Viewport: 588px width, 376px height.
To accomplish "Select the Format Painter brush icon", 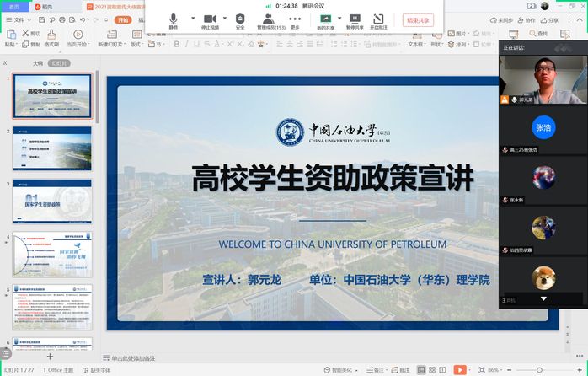I will pyautogui.click(x=51, y=35).
